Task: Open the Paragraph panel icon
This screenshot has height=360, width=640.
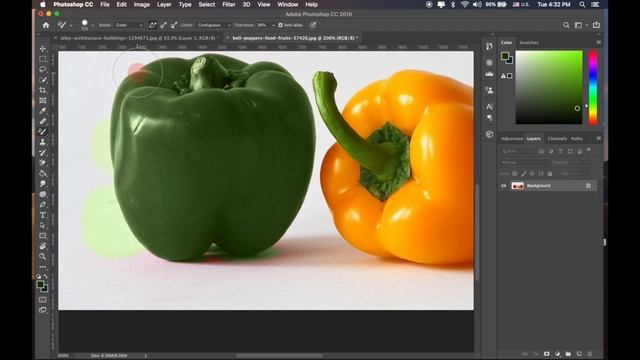Action: pos(489,118)
